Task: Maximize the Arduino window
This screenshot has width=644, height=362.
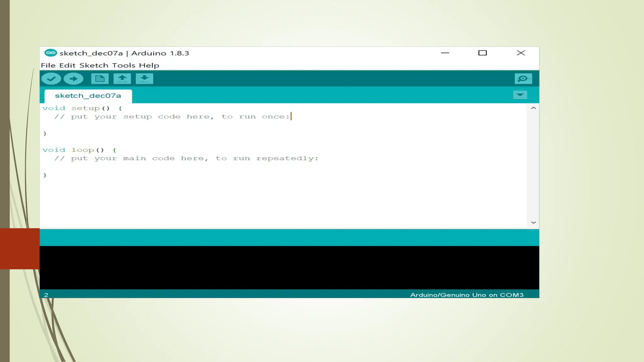Action: [x=482, y=53]
